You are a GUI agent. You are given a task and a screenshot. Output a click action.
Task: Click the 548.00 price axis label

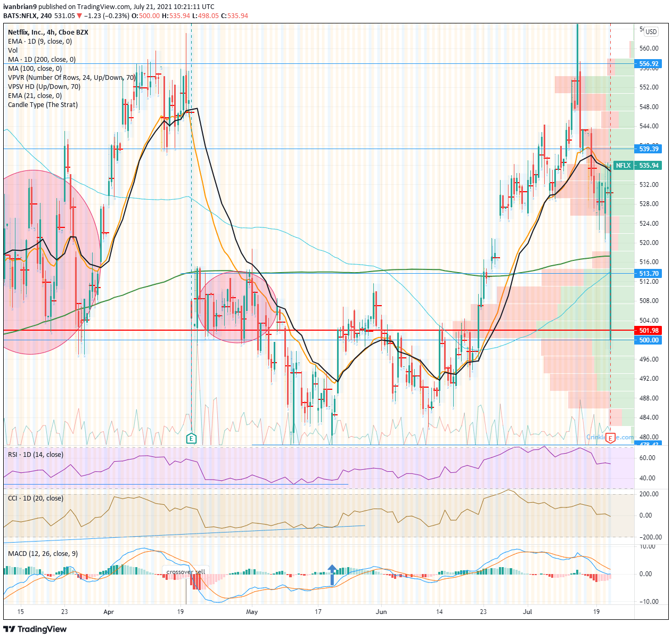(649, 106)
